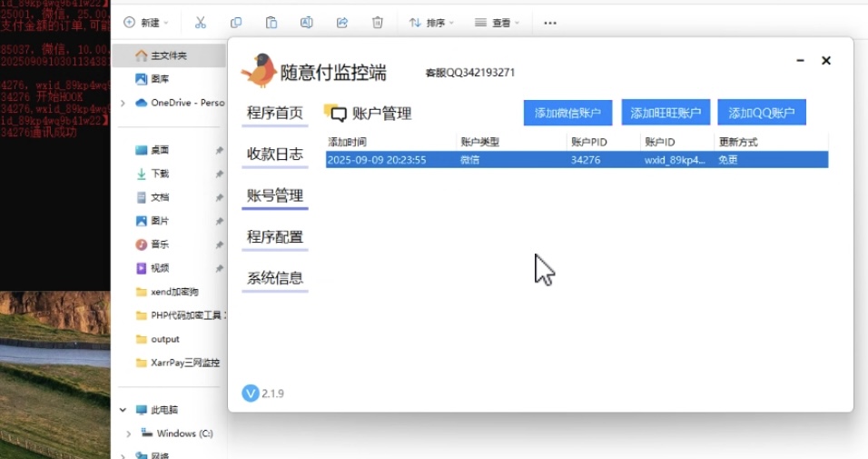Minimize the 随意付监控端 window
This screenshot has width=868, height=459.
coord(800,60)
